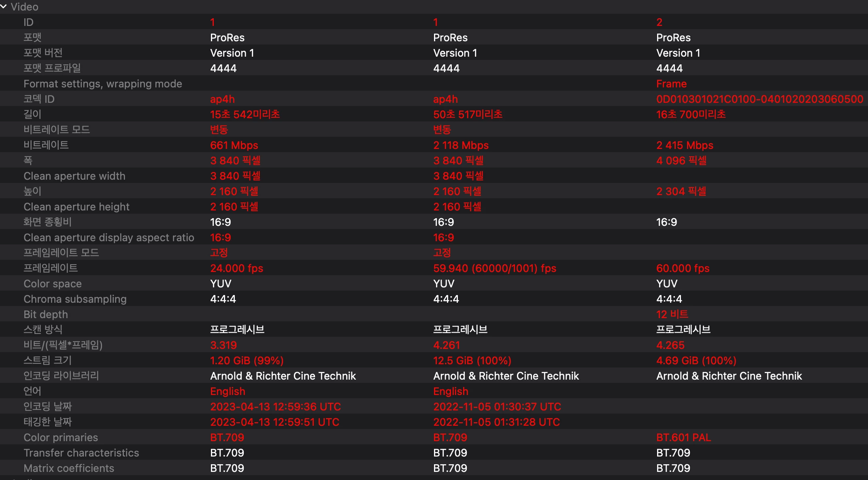Viewport: 868px width, 480px height.
Task: Click the BT.601 PAL color primaries value
Action: point(683,438)
